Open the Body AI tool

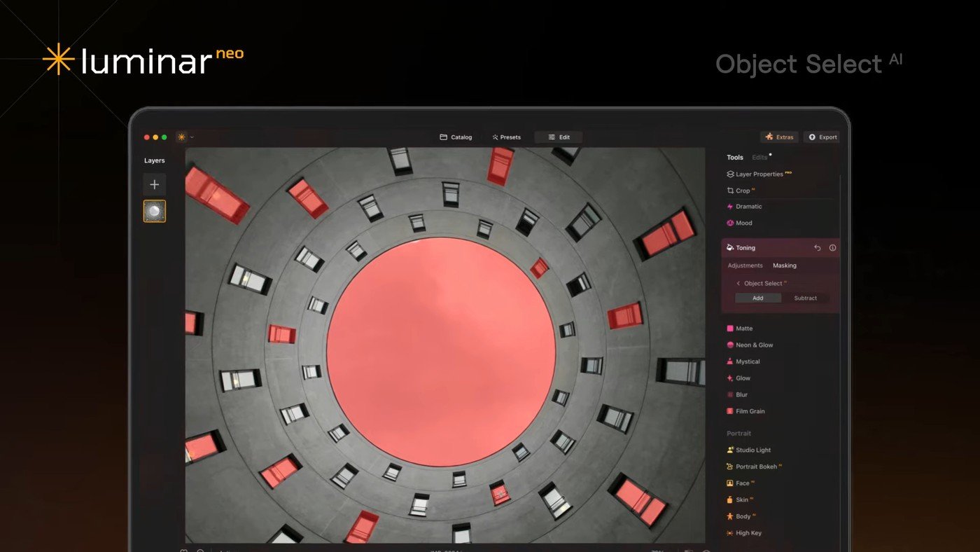[x=741, y=516]
